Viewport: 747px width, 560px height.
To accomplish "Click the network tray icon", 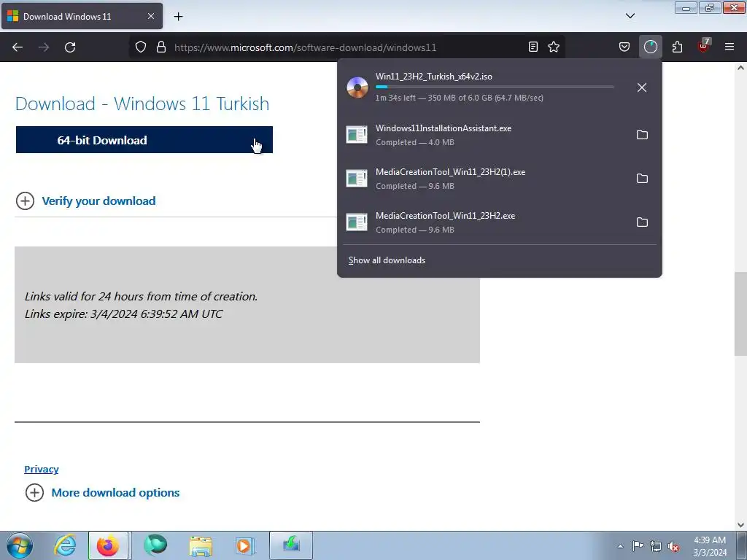I will click(656, 546).
